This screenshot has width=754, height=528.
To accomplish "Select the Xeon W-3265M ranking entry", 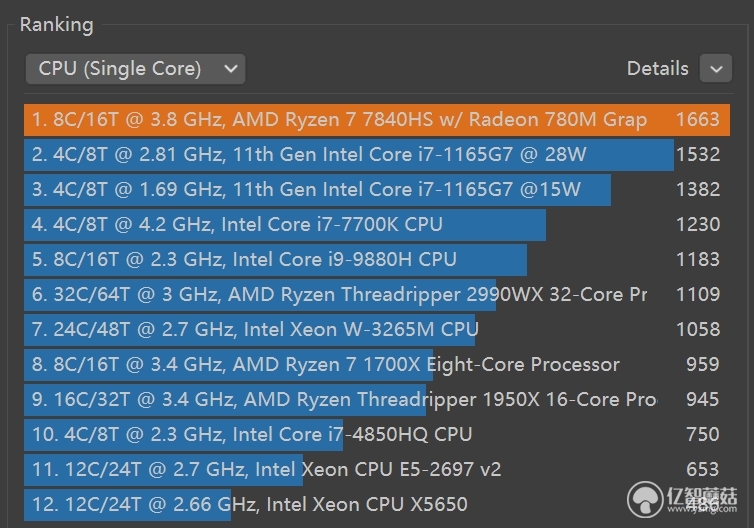I will coord(377,330).
